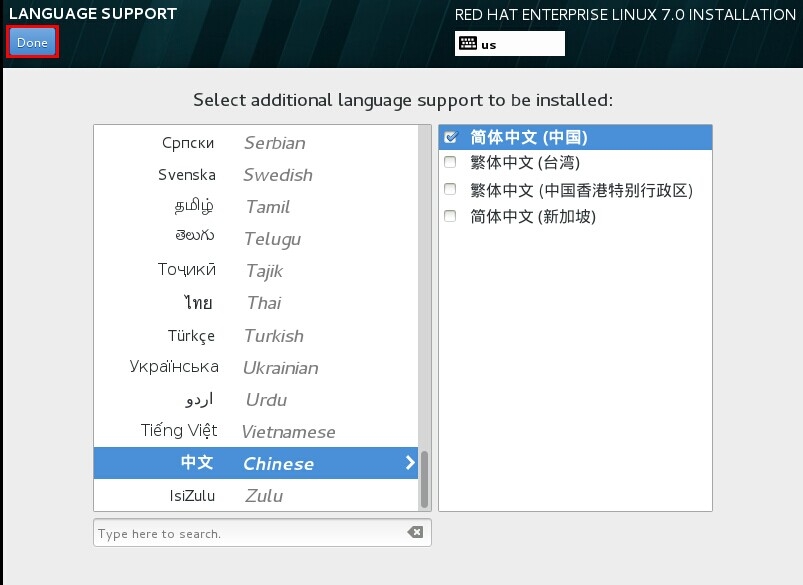Uncheck 简体中文 (中国) checkbox
803x585 pixels.
[x=451, y=137]
